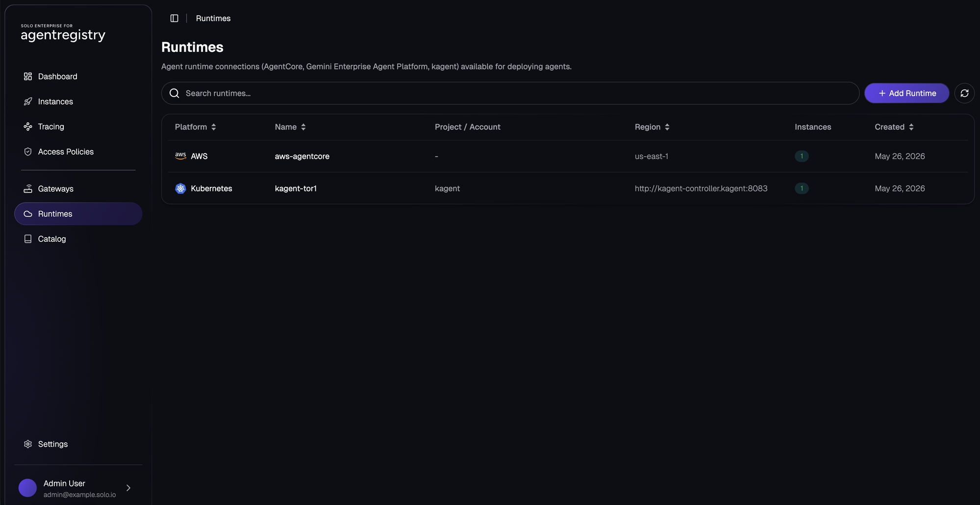980x505 pixels.
Task: Sort by Created column arrows
Action: (x=911, y=127)
